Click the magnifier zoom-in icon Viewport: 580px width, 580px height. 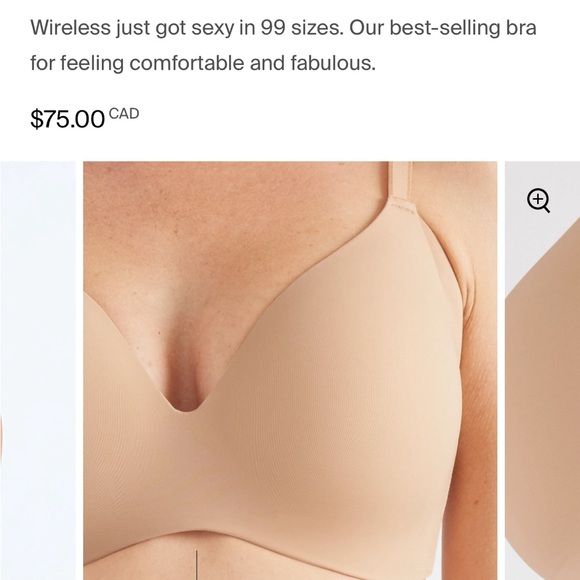pyautogui.click(x=538, y=201)
